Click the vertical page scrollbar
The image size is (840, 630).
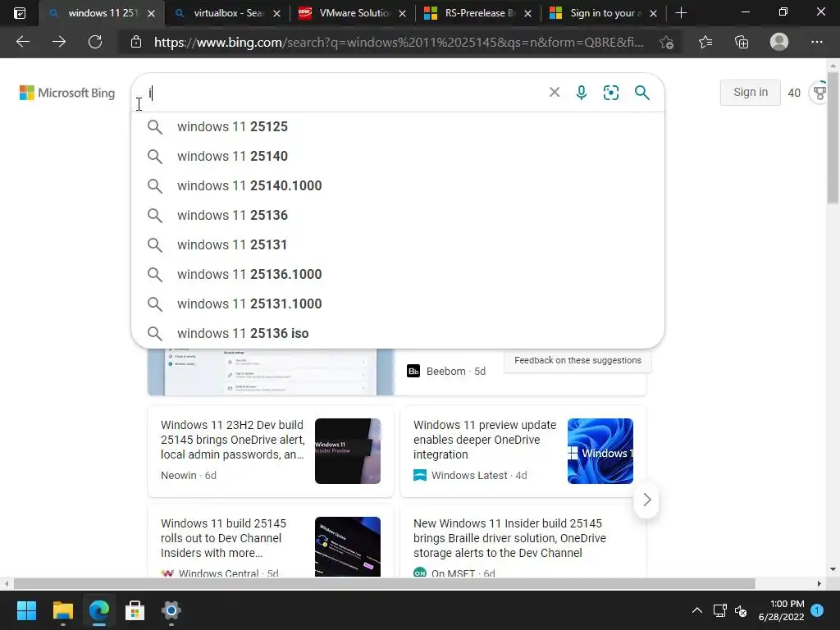833,137
